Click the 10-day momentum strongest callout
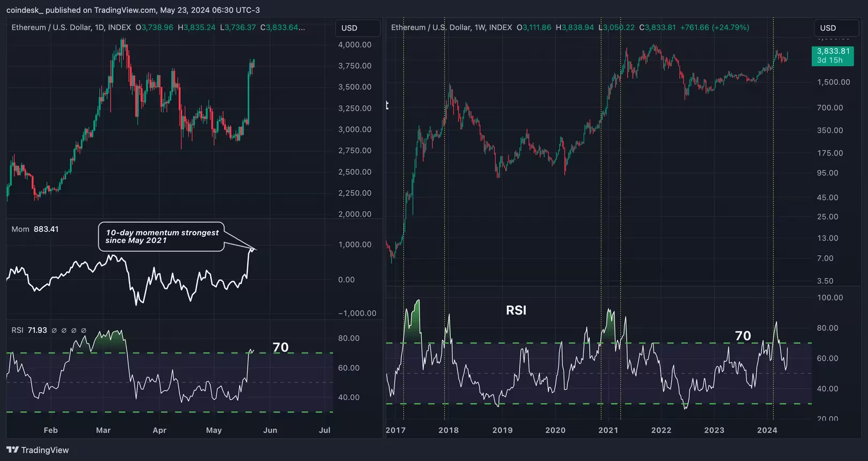The height and width of the screenshot is (461, 868). pos(162,236)
